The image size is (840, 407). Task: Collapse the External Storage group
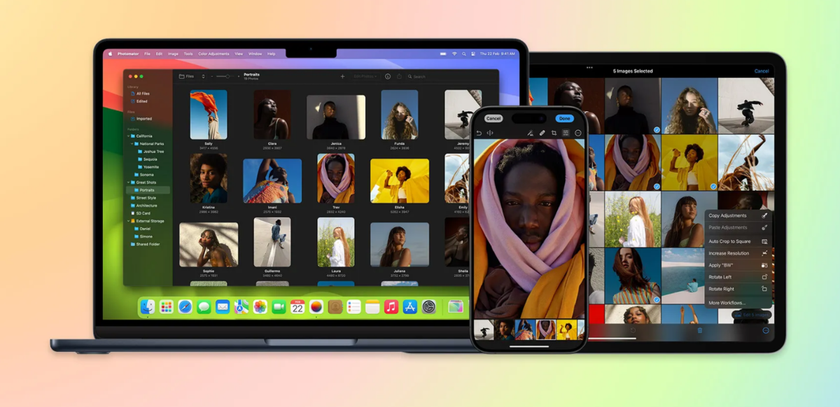(129, 221)
